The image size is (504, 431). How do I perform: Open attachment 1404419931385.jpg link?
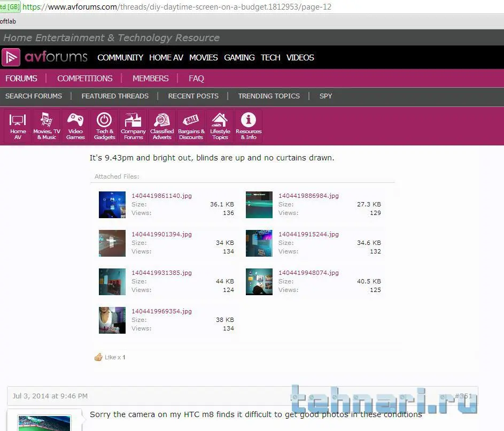click(x=162, y=273)
